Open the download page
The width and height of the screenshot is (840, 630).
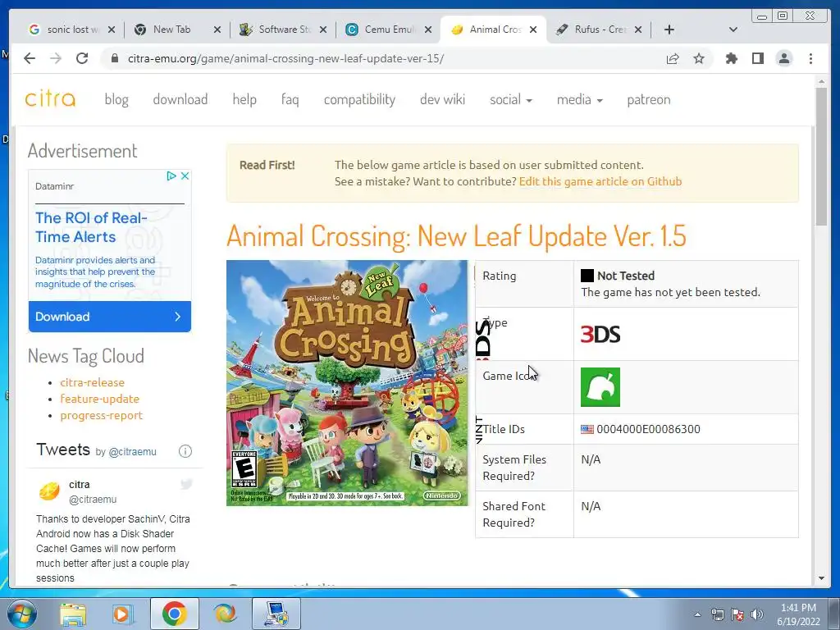point(180,99)
